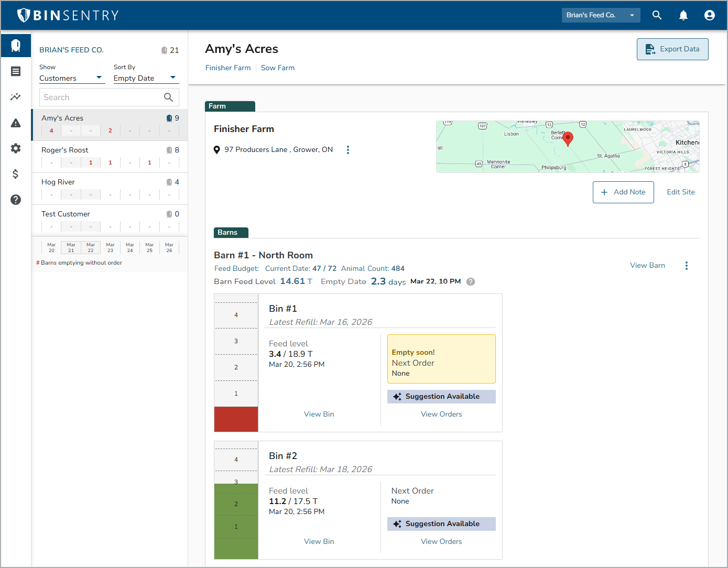Click the notifications bell icon
728x568 pixels.
tap(683, 15)
